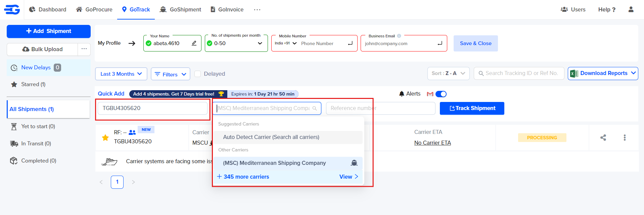Image resolution: width=644 pixels, height=215 pixels.
Task: Go to page 1
Action: 117,182
